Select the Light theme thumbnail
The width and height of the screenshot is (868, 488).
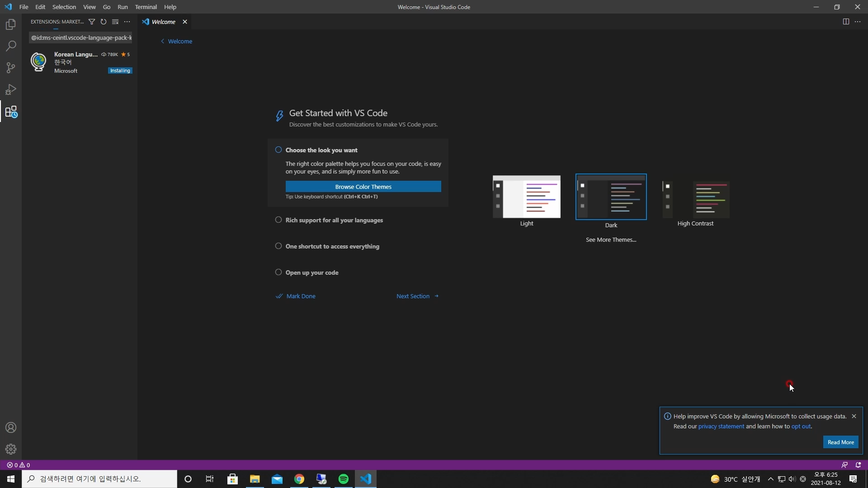(x=526, y=197)
